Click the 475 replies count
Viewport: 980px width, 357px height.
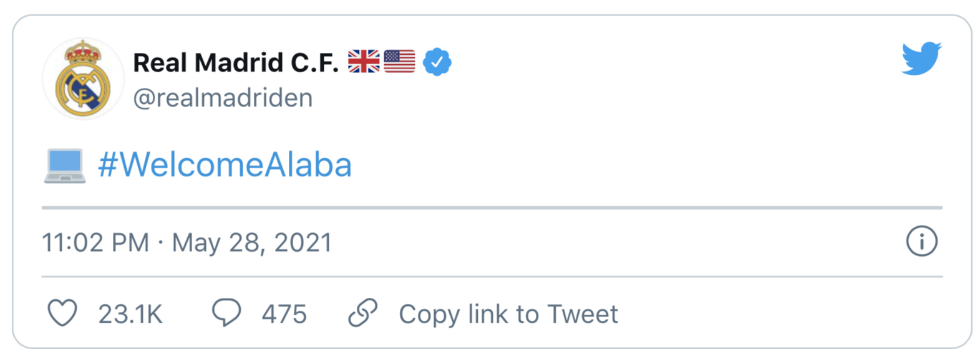pyautogui.click(x=284, y=314)
